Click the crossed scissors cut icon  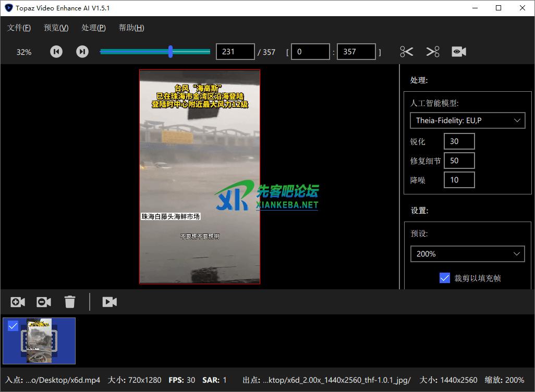click(x=433, y=52)
